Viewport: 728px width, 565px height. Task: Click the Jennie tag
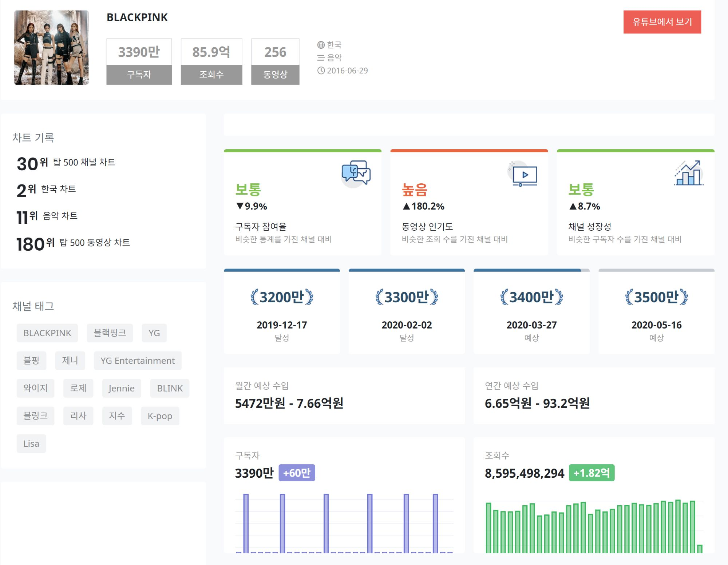coord(122,388)
